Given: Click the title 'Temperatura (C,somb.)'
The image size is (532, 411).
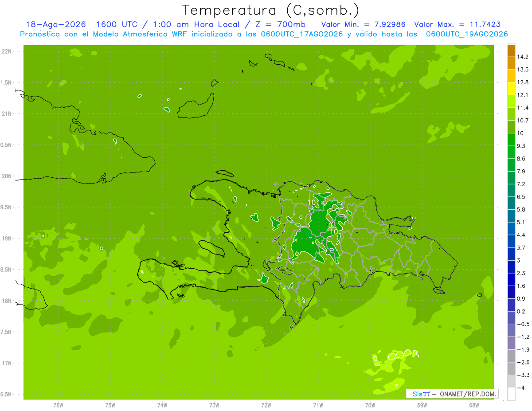Looking at the screenshot, I should click(x=270, y=10).
